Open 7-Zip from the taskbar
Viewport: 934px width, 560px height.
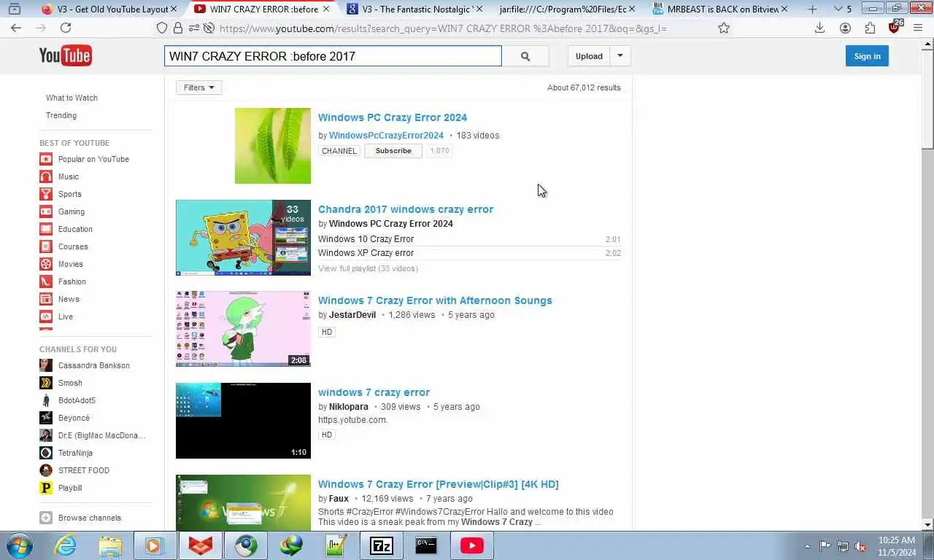tap(381, 545)
